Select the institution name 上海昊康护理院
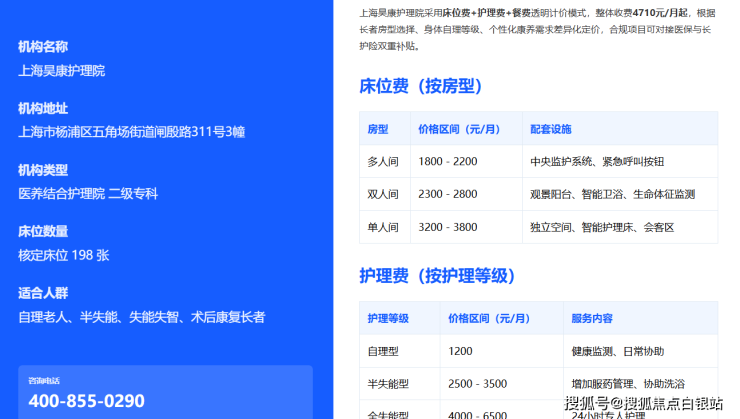This screenshot has width=740, height=419. click(61, 71)
